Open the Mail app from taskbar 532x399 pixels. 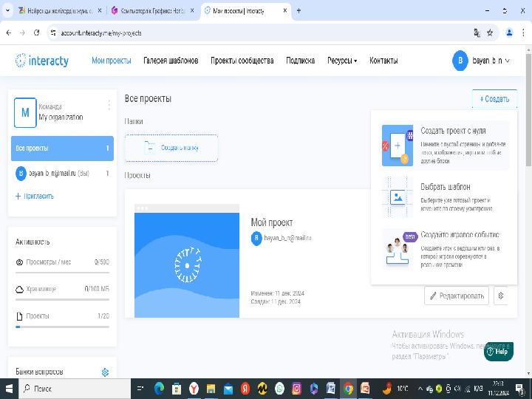(228, 389)
